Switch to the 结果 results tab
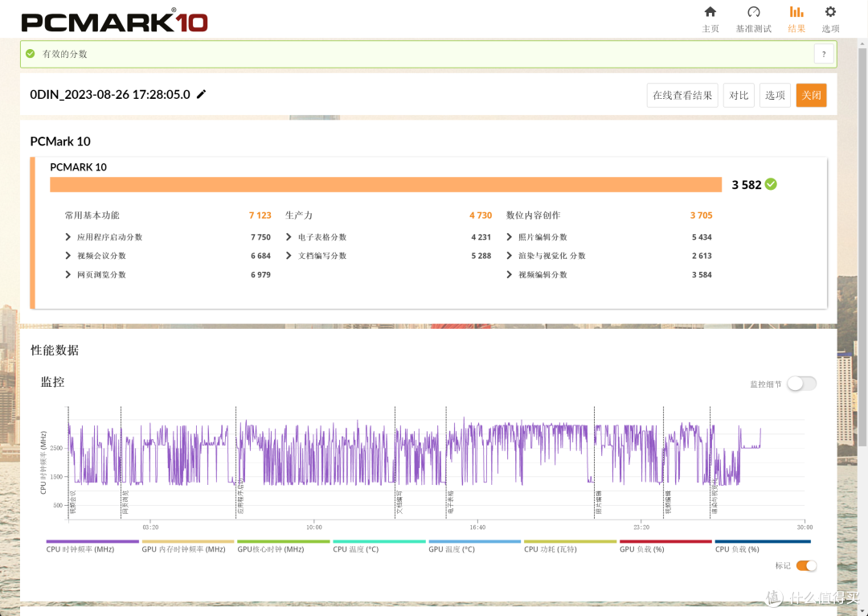 [796, 19]
